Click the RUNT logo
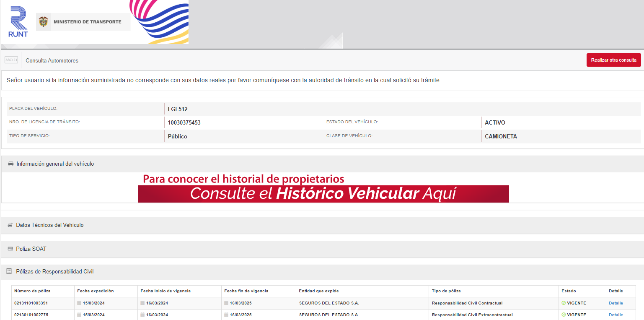 (18, 22)
